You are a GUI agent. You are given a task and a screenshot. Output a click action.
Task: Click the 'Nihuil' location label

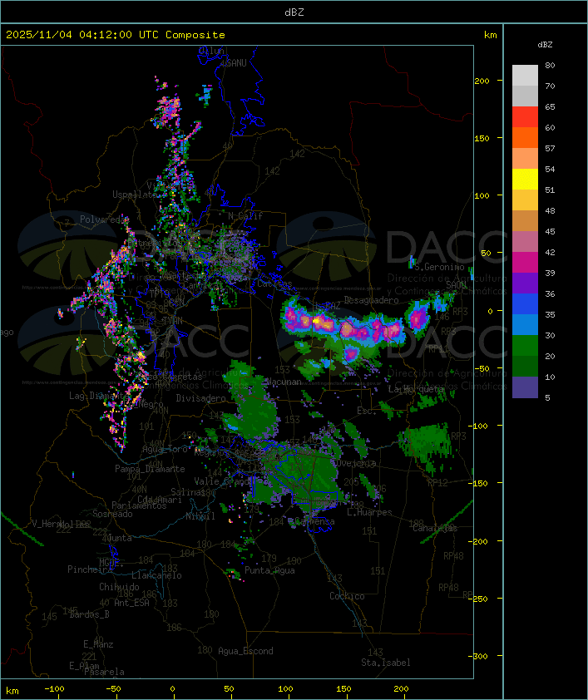[200, 516]
